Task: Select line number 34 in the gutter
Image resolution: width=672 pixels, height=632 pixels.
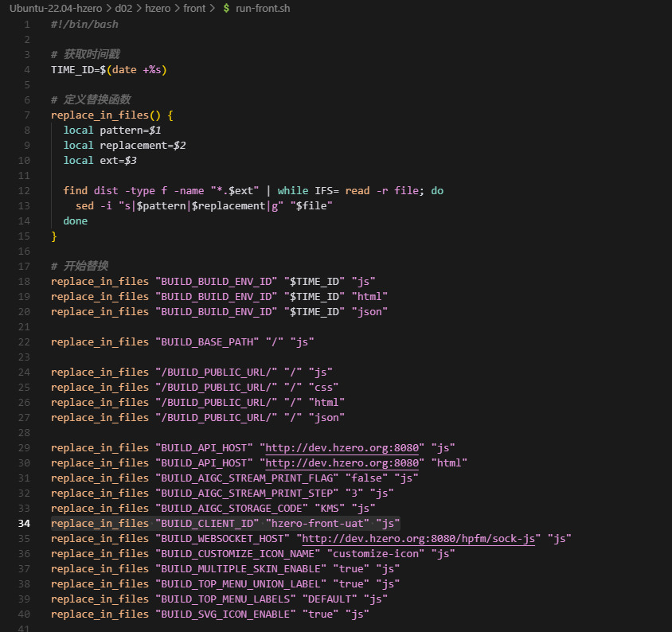Action: pyautogui.click(x=24, y=523)
